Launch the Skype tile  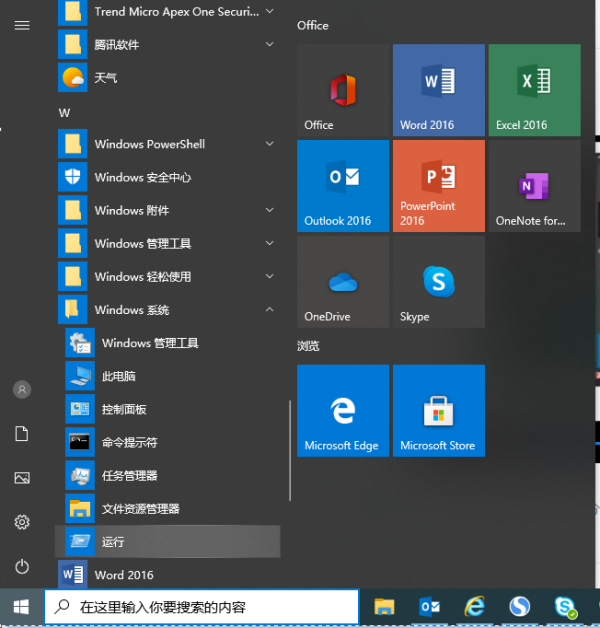tap(439, 282)
